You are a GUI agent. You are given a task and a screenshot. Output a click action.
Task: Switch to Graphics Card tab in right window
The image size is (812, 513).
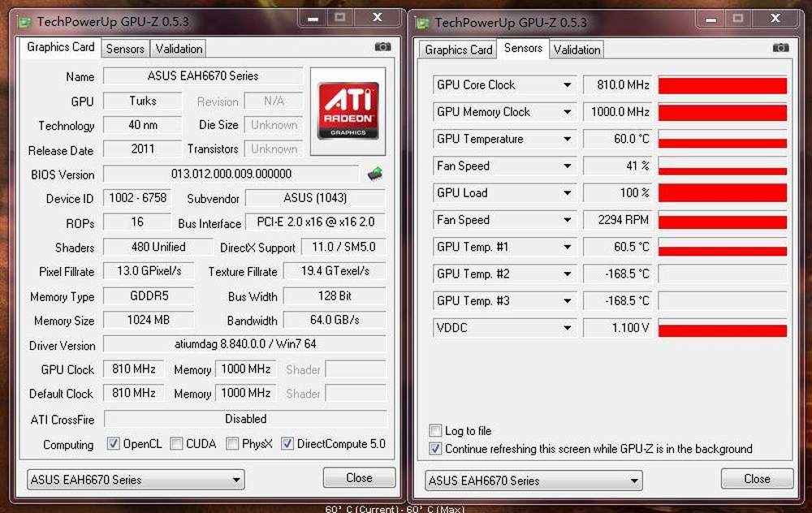458,50
